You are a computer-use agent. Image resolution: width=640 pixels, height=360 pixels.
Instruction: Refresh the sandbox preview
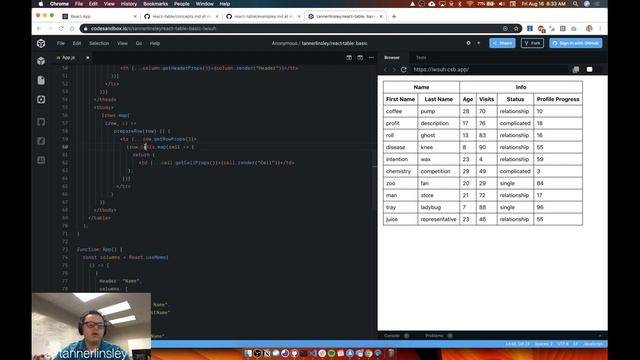click(x=404, y=69)
